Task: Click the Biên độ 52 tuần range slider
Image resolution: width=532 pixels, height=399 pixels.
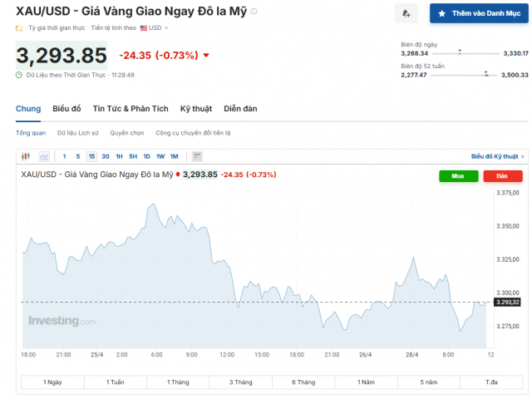Action: pos(464,75)
